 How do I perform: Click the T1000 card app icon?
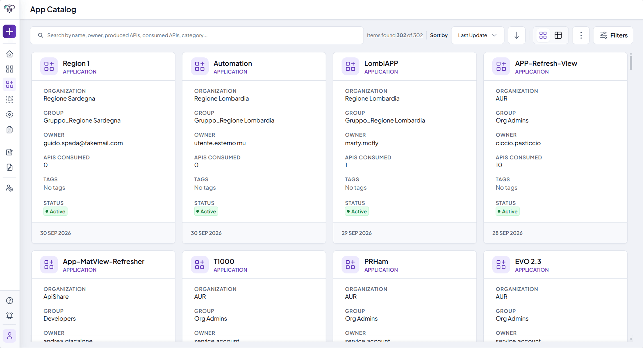(x=200, y=265)
